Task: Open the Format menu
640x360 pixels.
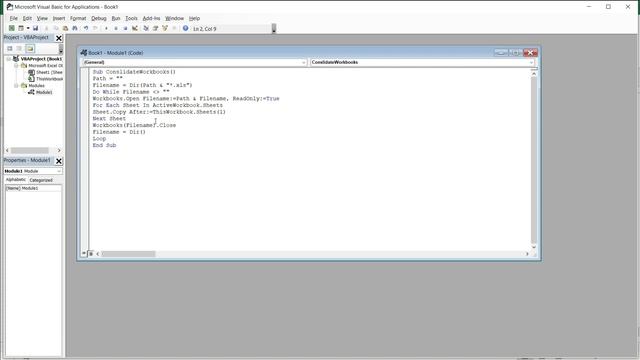Action: [78, 18]
